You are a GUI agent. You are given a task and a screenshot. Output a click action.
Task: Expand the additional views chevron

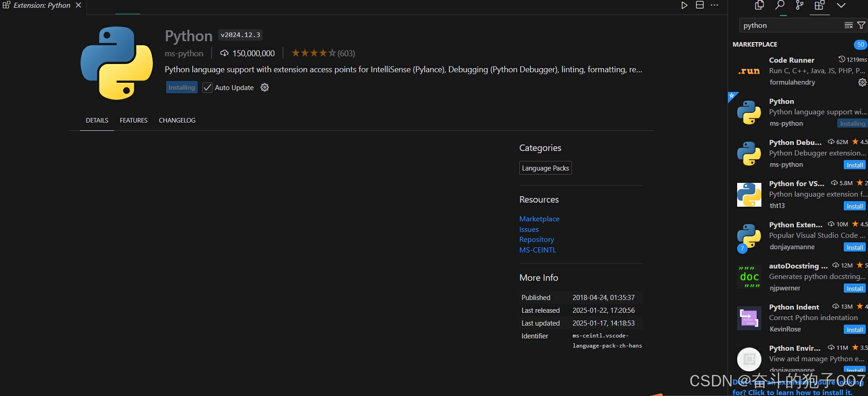841,5
